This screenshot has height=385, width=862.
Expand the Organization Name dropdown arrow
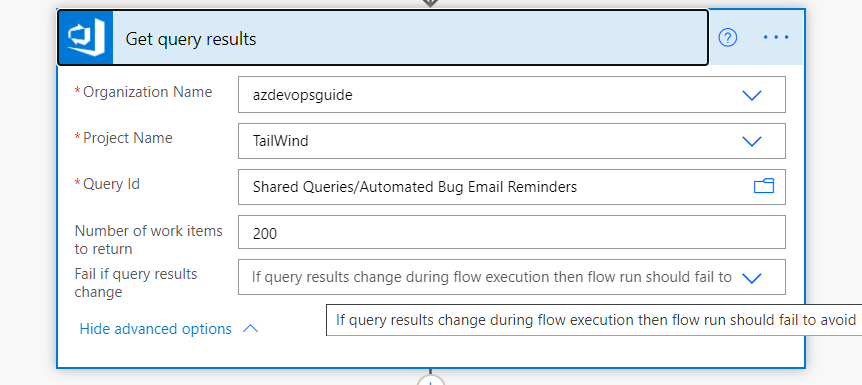[752, 95]
